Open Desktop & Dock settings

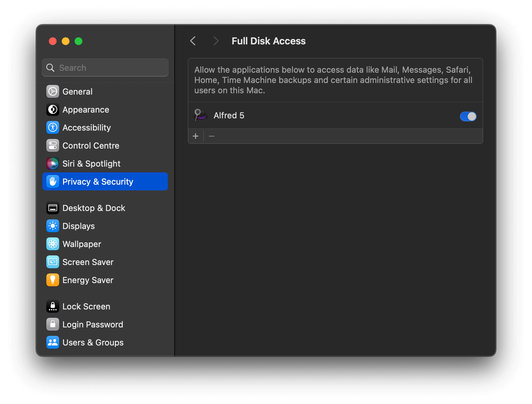click(52, 208)
